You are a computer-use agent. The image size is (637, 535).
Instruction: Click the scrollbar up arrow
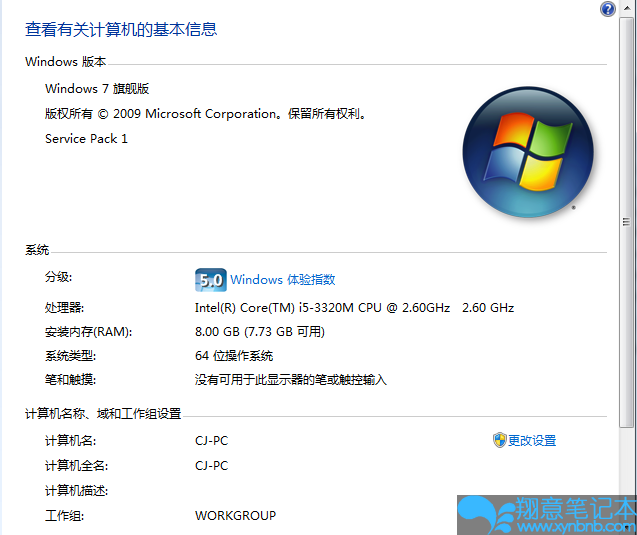coord(627,8)
